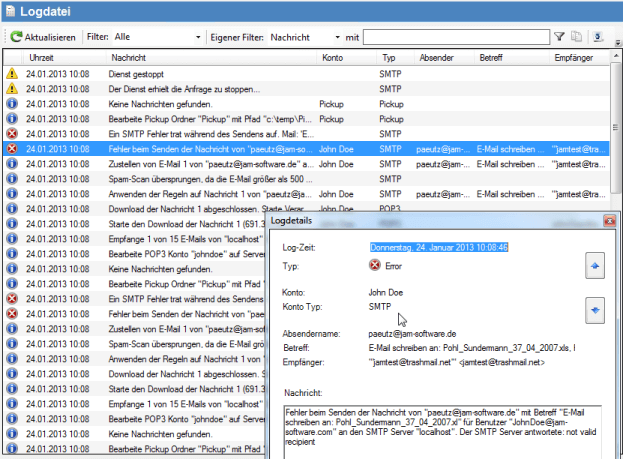Click info icon of first 'Keine Nachrichten gefunden' row
The image size is (623, 459).
[12, 104]
